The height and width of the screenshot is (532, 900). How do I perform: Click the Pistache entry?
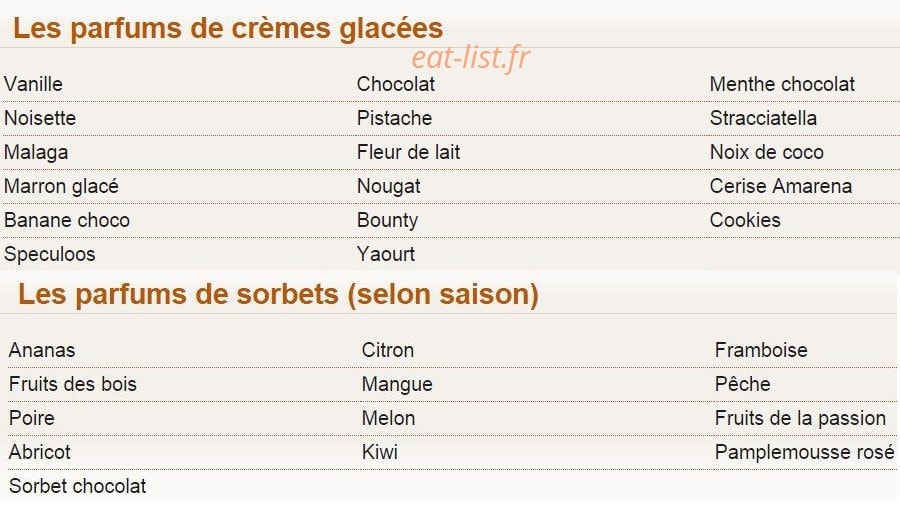(x=394, y=118)
